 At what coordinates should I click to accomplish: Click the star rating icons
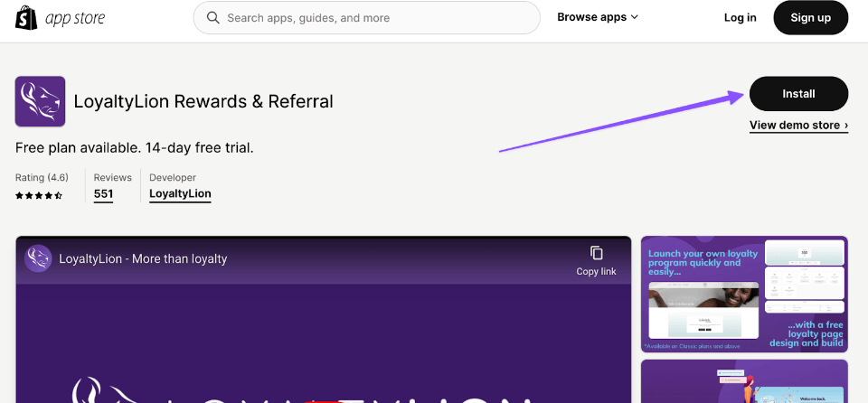(39, 195)
